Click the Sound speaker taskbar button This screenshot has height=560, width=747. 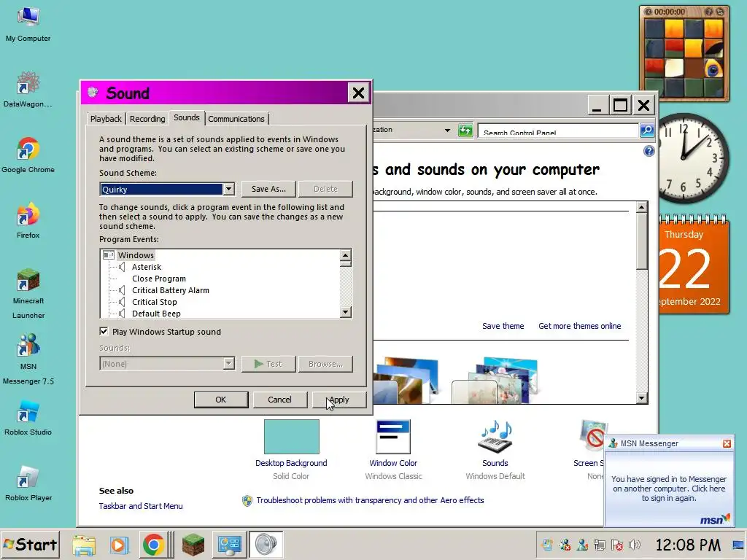coord(266,545)
